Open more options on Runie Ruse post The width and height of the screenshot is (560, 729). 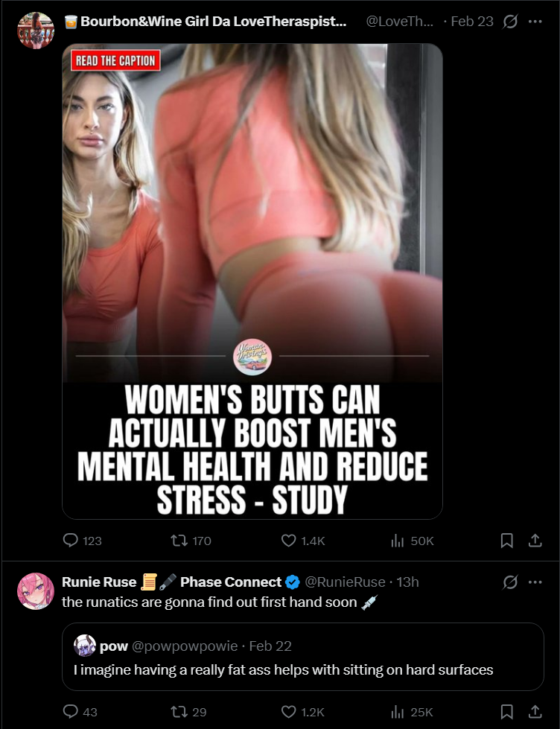coord(535,582)
